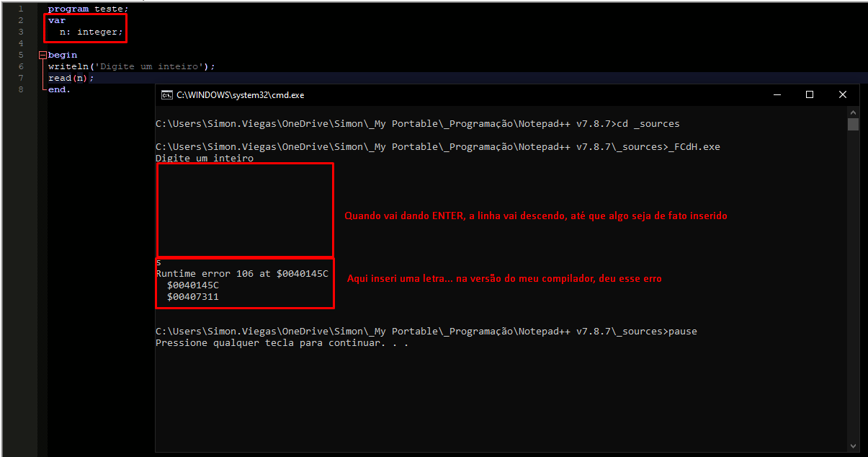Click 'Digite um inteiro' console output
This screenshot has width=868, height=457.
[x=205, y=159]
